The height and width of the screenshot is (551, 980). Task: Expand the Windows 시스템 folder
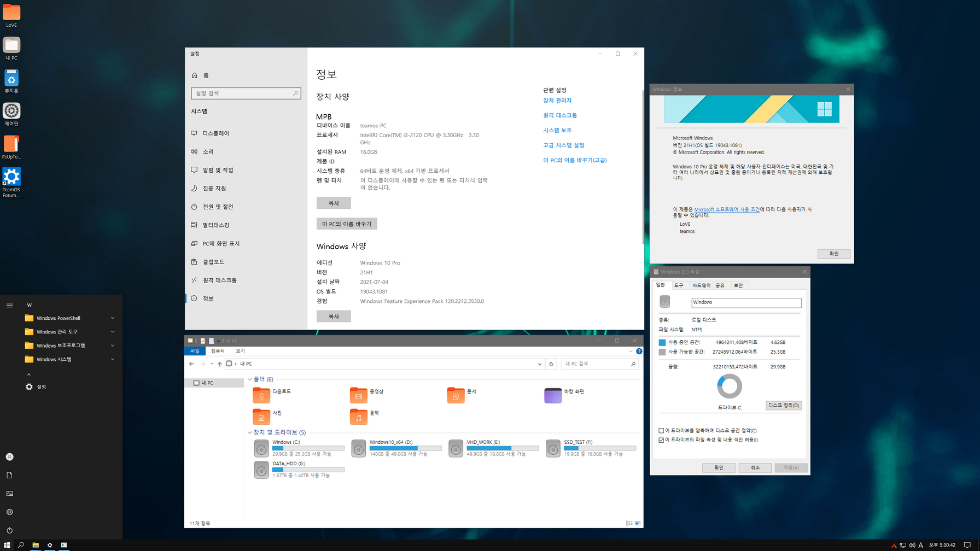[69, 360]
